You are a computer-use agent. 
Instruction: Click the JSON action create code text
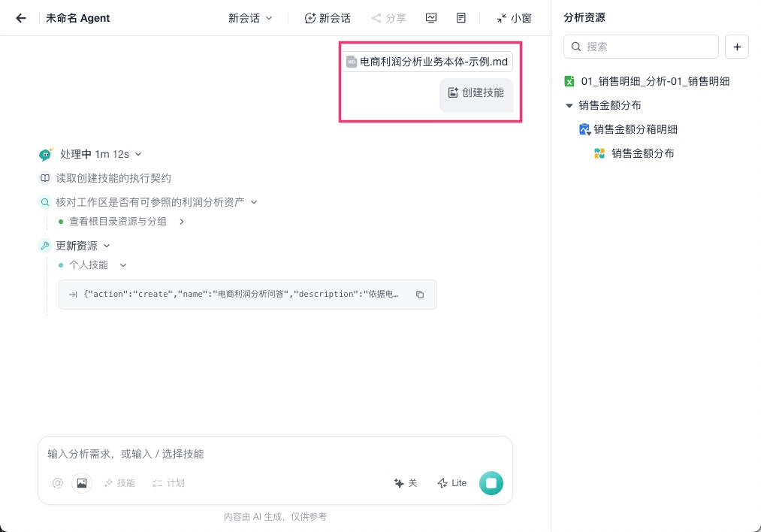point(240,294)
